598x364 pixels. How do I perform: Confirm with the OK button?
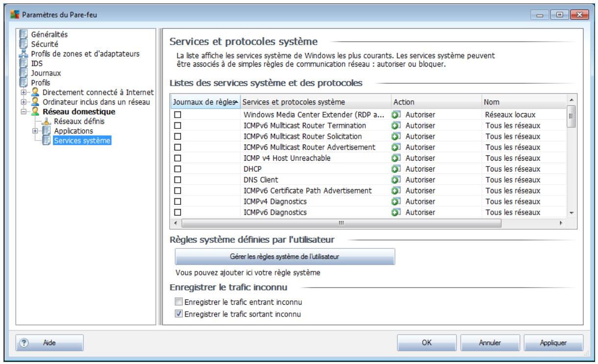tap(426, 344)
